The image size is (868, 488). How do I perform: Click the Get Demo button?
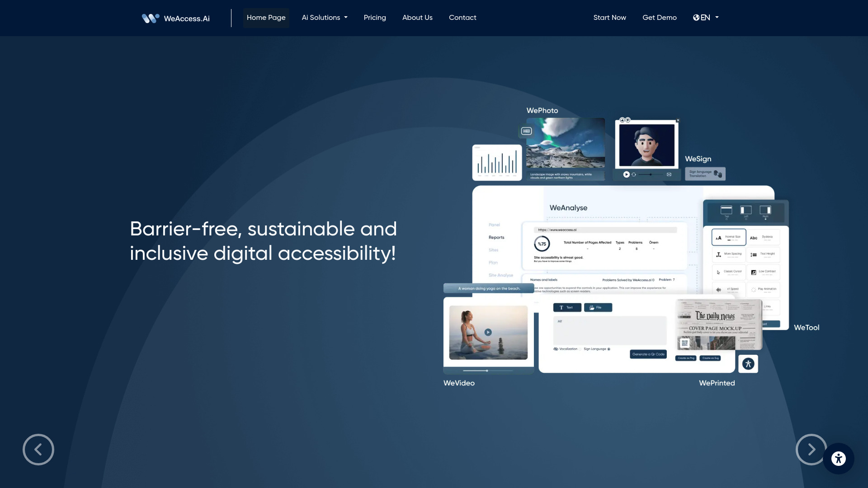[x=659, y=17]
